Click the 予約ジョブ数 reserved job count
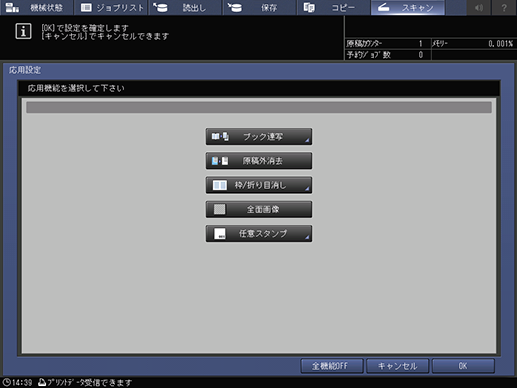The height and width of the screenshot is (388, 517). pos(421,55)
